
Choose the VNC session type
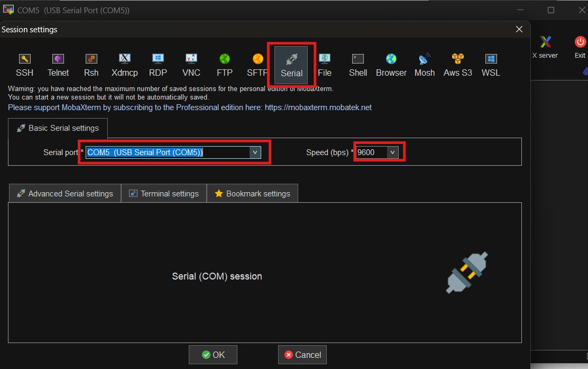191,65
